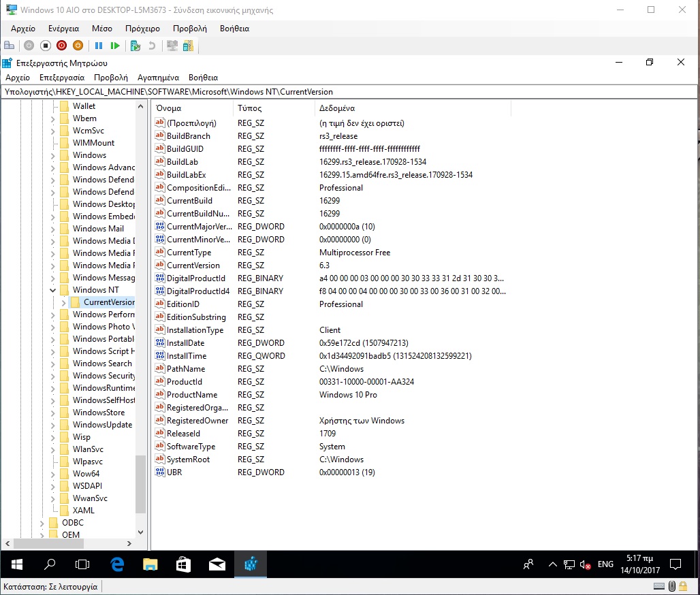Open taskbar search magnifier

(x=50, y=564)
